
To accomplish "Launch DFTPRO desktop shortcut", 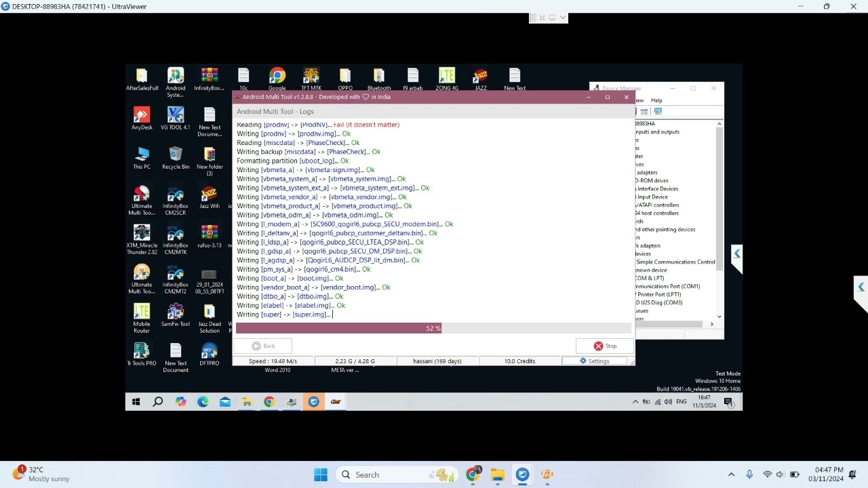I will coord(210,355).
